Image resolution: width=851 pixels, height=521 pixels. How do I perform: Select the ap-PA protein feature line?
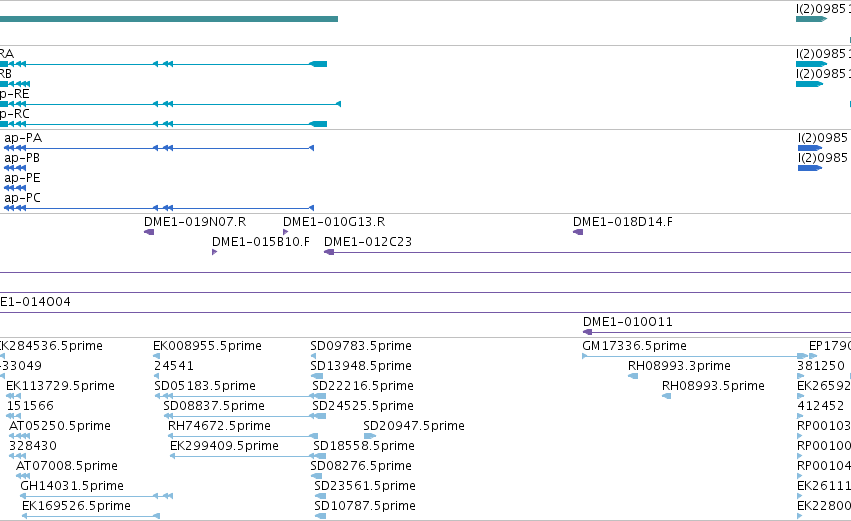pos(158,148)
